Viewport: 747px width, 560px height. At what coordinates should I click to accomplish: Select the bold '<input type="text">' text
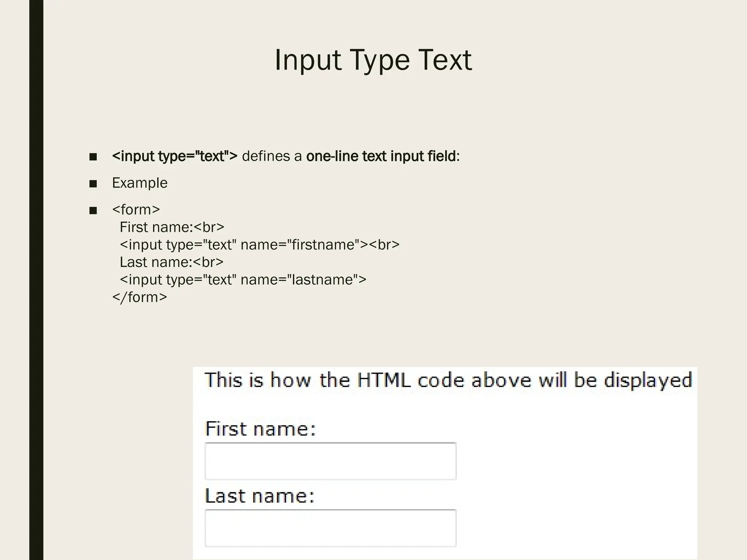[175, 156]
